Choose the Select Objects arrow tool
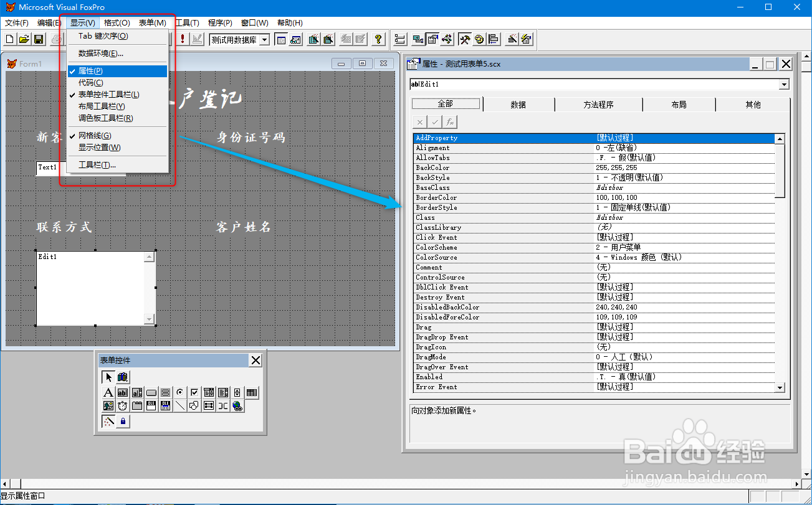Screen dimensions: 812x505 (109, 377)
